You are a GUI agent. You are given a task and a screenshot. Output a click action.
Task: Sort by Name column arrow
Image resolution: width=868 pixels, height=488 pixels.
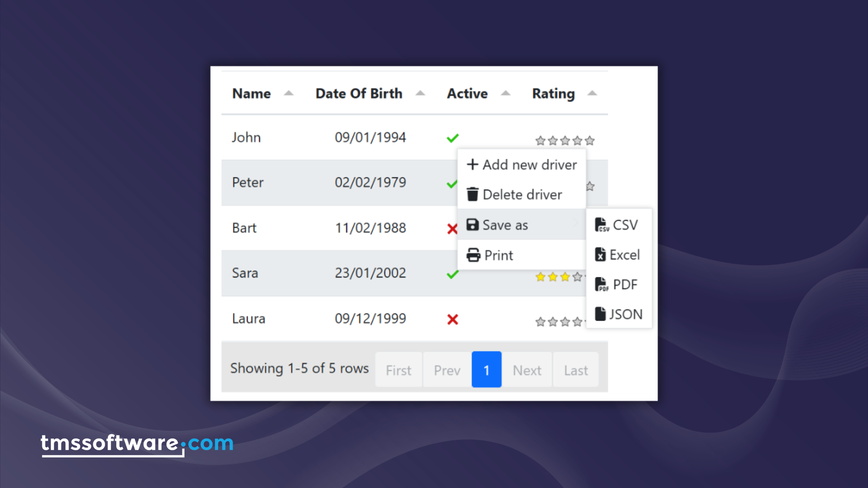tap(288, 93)
